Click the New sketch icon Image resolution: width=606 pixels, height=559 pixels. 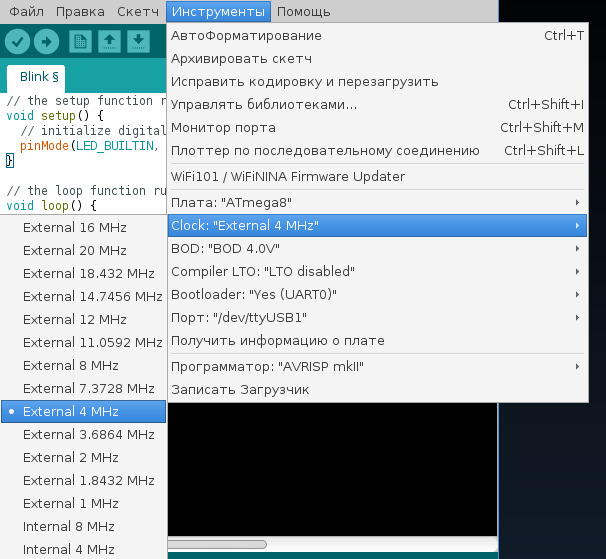click(x=80, y=41)
